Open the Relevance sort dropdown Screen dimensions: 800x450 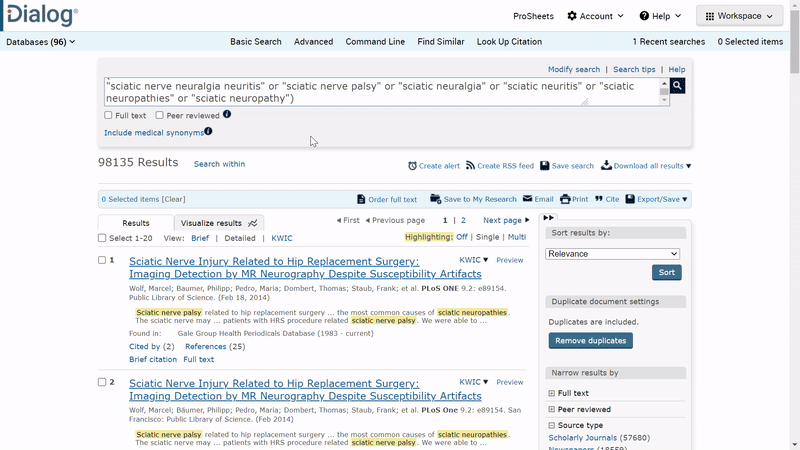[x=612, y=254]
